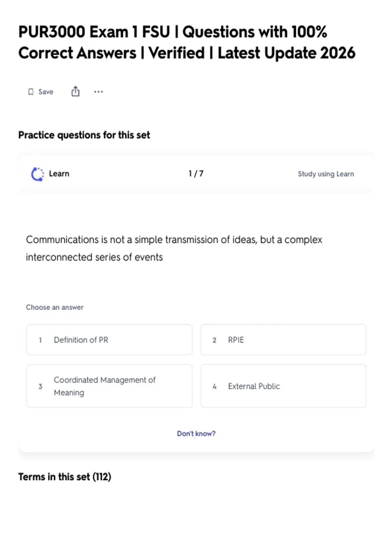This screenshot has width=392, height=556.
Task: Pick the External Public answer option
Action: pos(284,386)
